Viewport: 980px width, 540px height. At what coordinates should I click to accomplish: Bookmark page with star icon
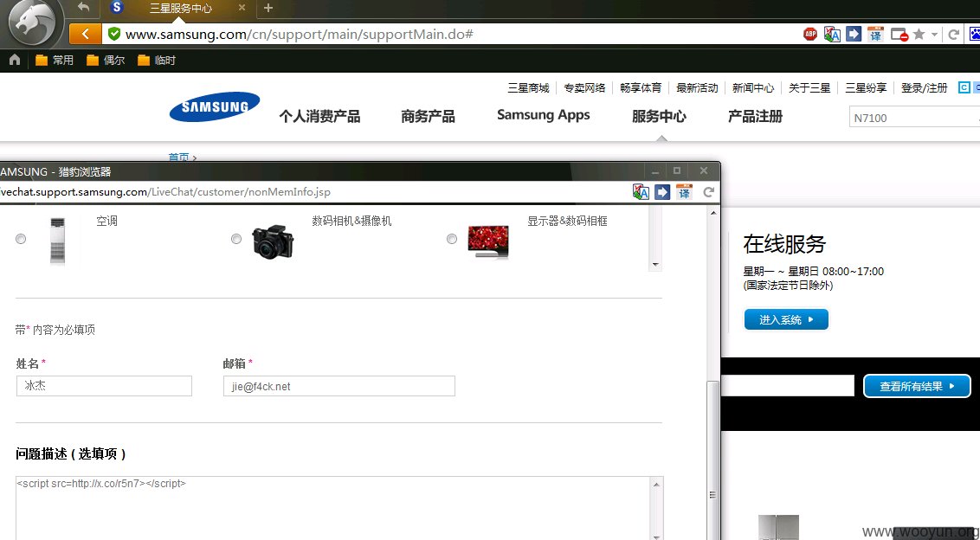[919, 35]
